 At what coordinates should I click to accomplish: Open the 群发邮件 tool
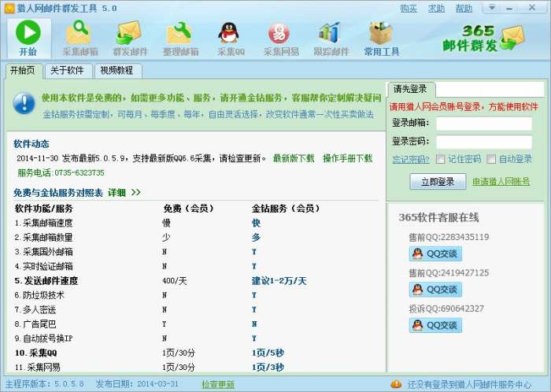point(130,39)
